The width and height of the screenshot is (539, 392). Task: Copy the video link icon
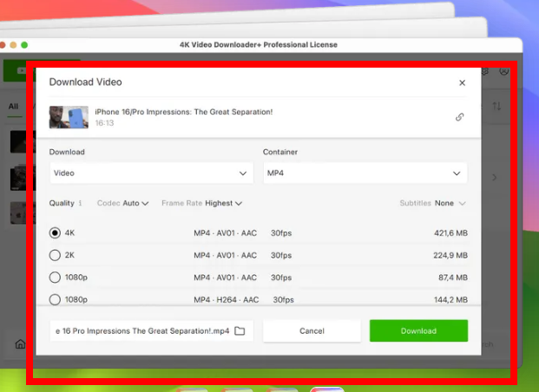click(x=460, y=117)
